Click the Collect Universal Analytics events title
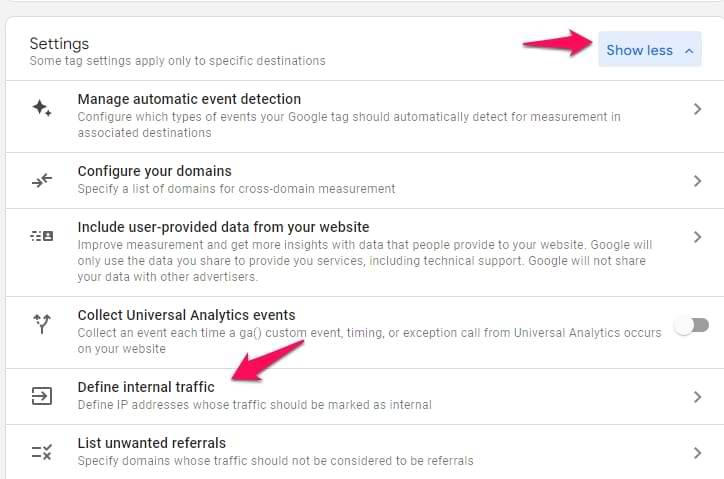This screenshot has width=724, height=479. coord(186,315)
